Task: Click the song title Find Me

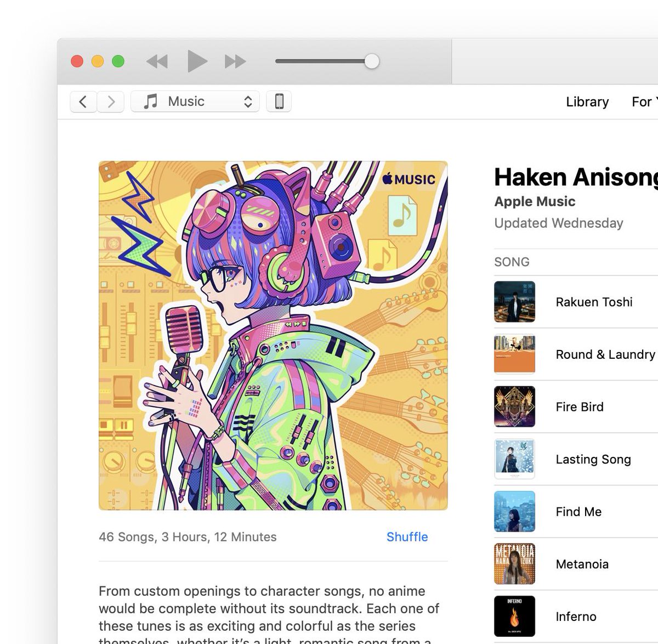Action: click(578, 512)
